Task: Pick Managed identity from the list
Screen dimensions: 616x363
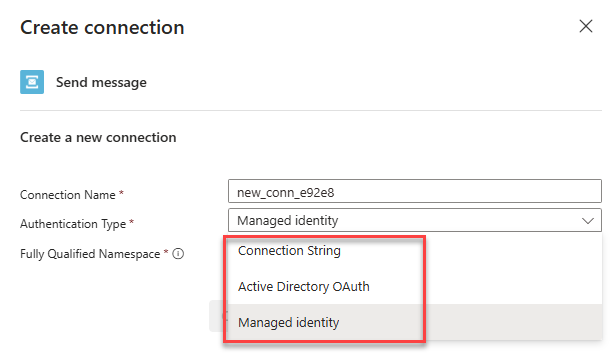Action: 414,322
